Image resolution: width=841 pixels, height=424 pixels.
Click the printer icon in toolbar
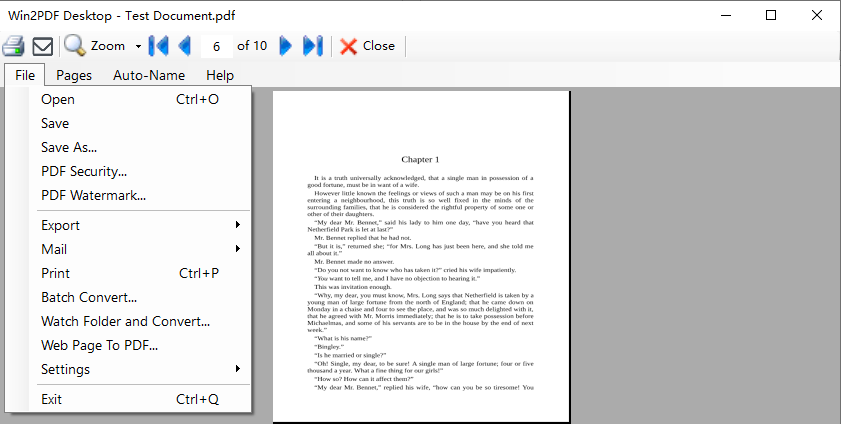(x=13, y=46)
